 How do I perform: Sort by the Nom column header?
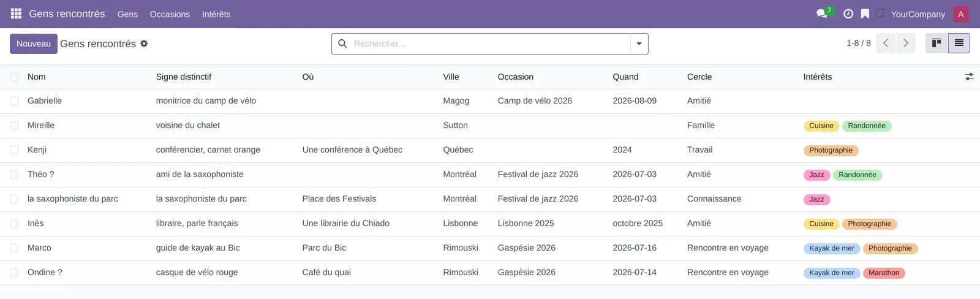point(37,77)
